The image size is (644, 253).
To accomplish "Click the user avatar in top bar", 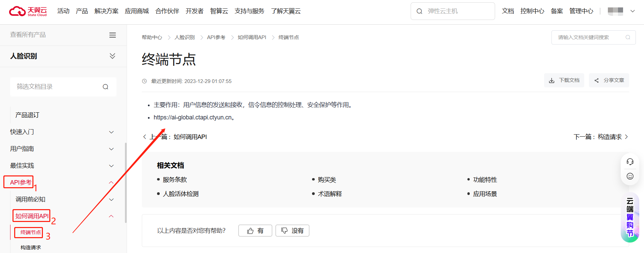I will 615,11.
